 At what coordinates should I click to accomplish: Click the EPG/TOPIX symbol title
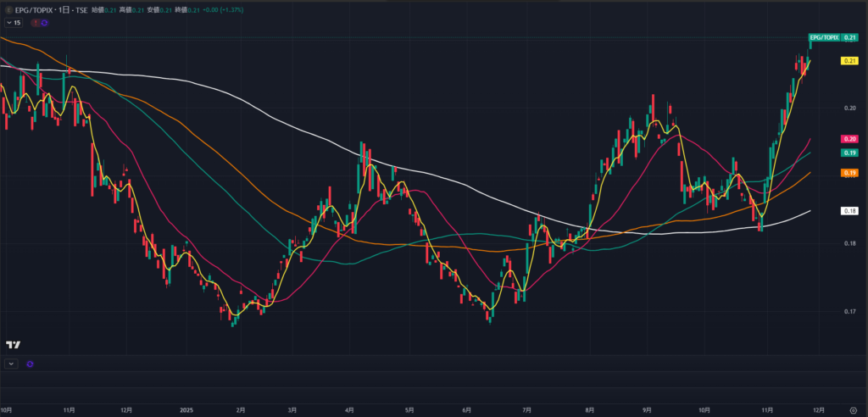(x=34, y=9)
